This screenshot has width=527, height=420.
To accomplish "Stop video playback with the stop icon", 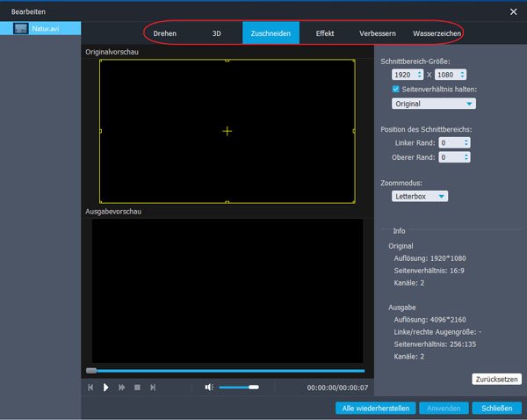I will [x=137, y=387].
